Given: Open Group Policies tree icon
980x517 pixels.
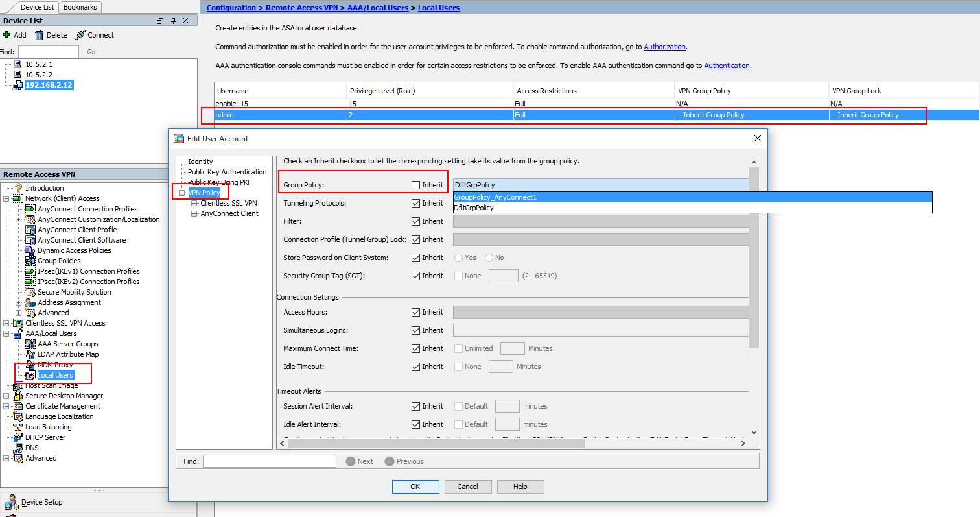Looking at the screenshot, I should [x=30, y=261].
